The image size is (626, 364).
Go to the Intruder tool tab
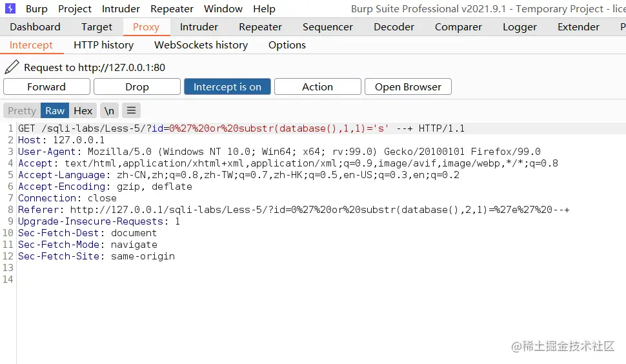[199, 26]
